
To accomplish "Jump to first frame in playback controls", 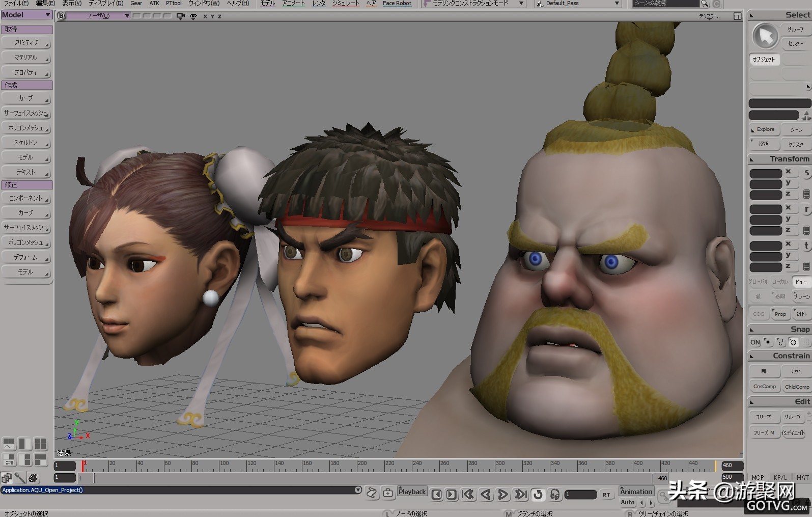I will coord(468,494).
